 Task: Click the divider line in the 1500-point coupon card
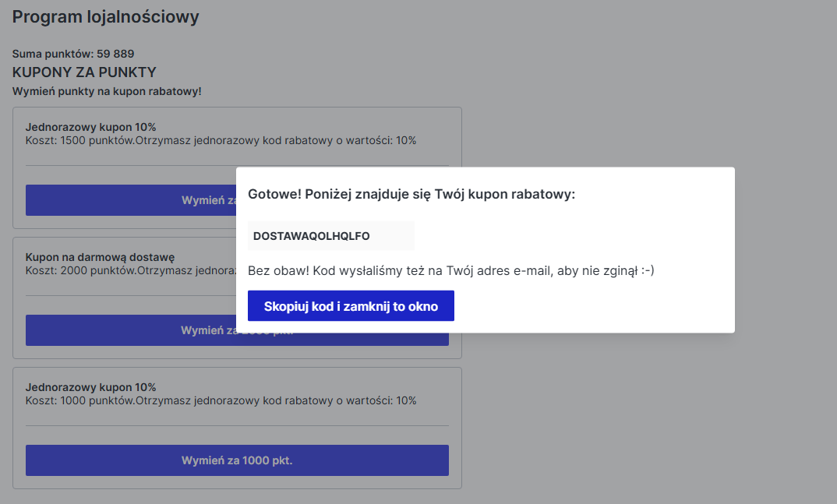click(237, 165)
